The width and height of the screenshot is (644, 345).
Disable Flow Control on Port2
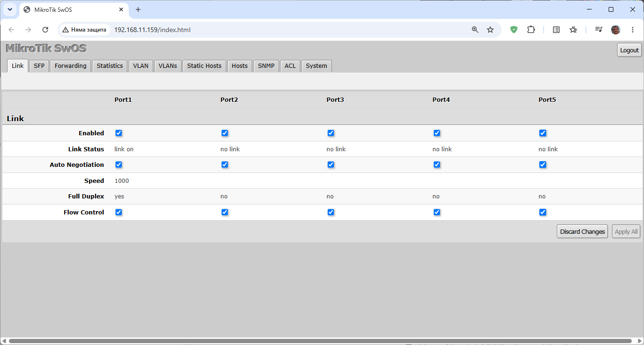click(x=225, y=212)
